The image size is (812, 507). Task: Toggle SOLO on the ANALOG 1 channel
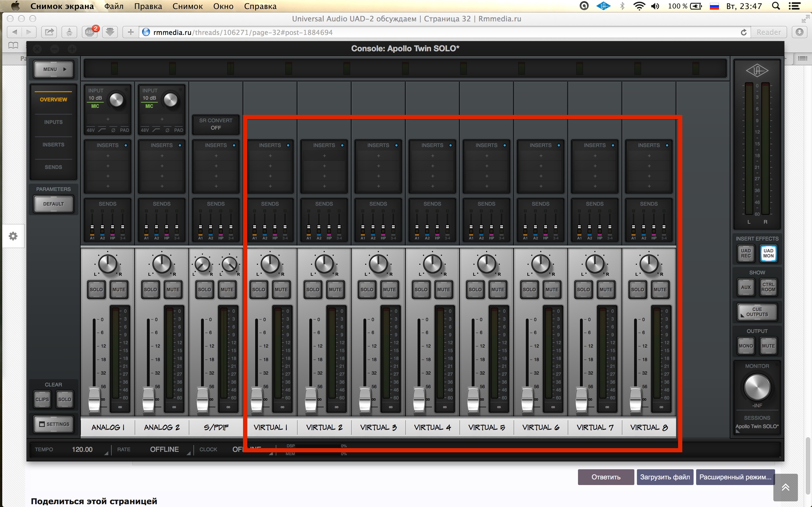tap(96, 289)
